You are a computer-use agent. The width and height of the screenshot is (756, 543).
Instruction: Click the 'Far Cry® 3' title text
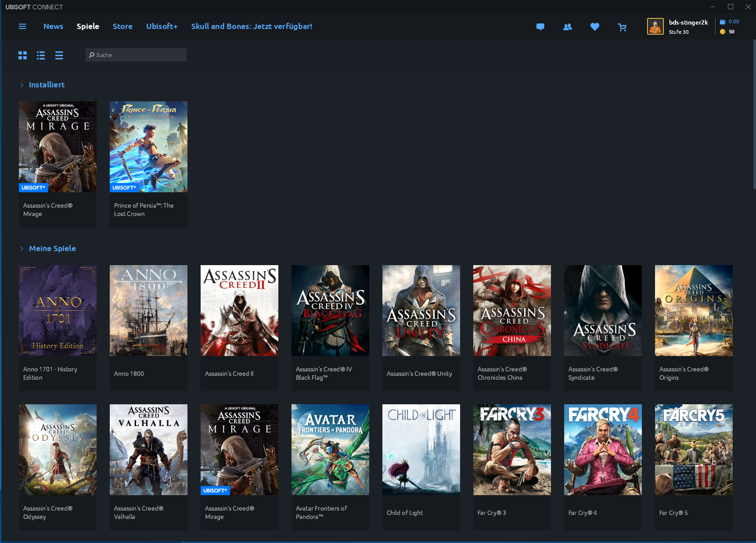(492, 513)
